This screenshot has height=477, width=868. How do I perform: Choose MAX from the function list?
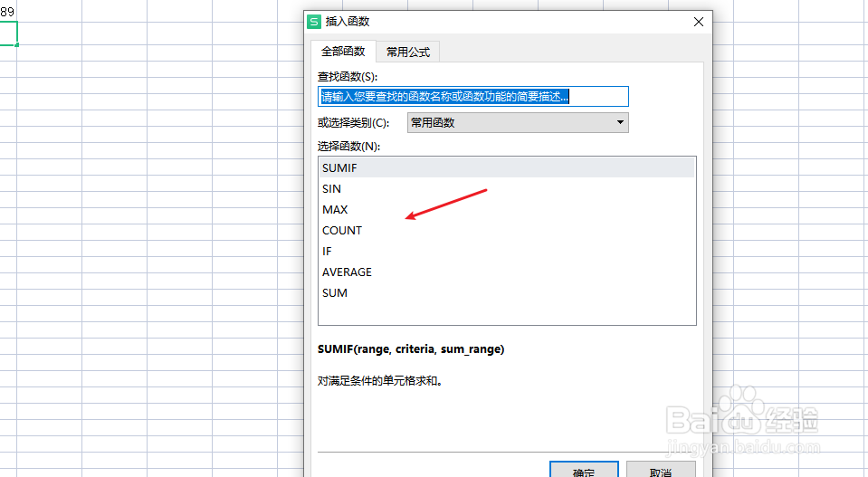pos(507,210)
